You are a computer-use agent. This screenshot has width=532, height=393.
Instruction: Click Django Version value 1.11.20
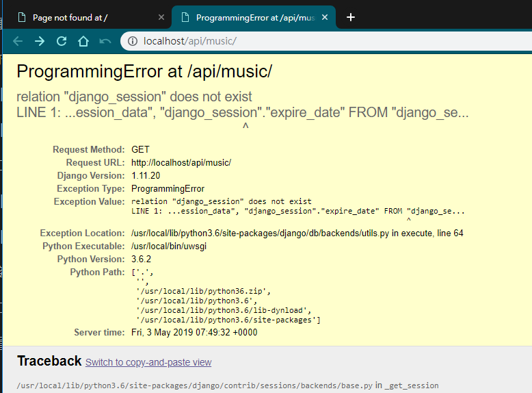tap(146, 175)
